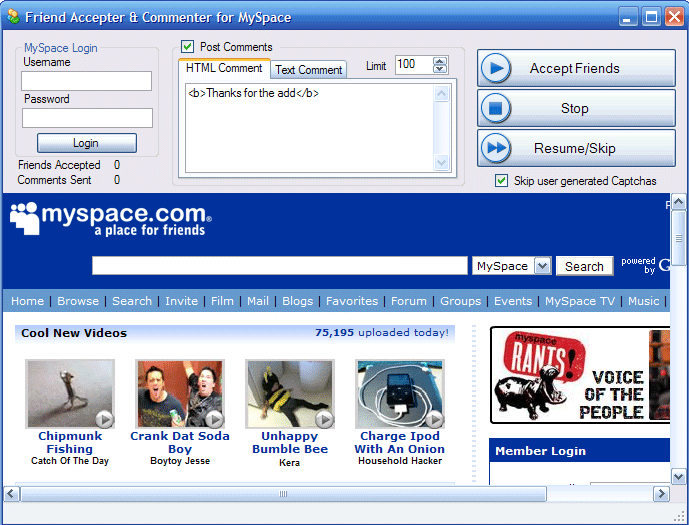Viewport: 689px width, 525px height.
Task: Open the Unhappy Bumble Bee link
Action: pos(290,442)
